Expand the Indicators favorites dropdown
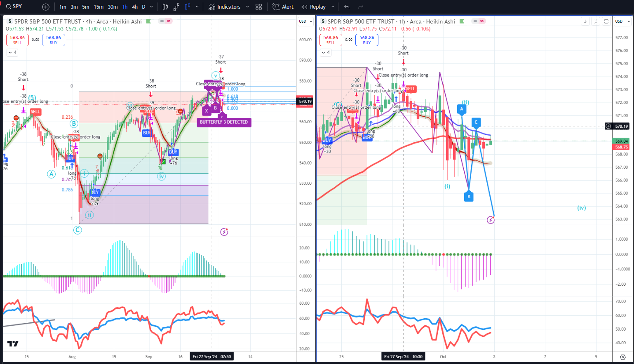 pos(247,7)
